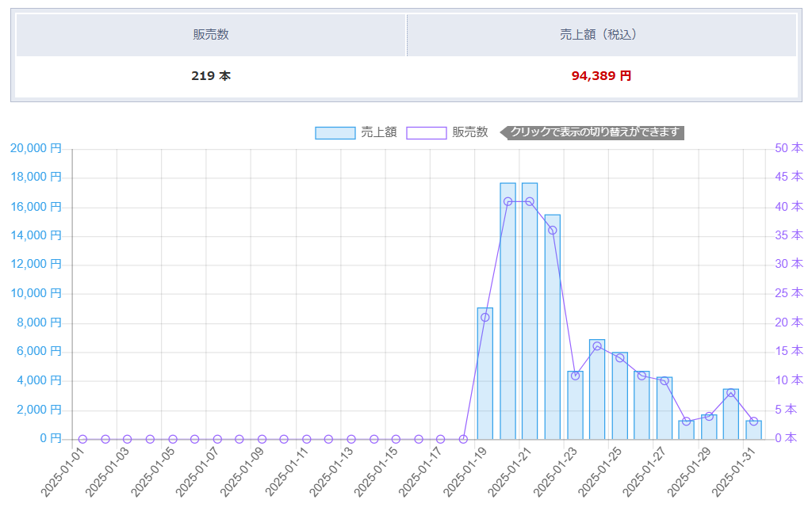Image resolution: width=812 pixels, height=519 pixels.
Task: Select the 2025-01-20 sales bar
Action: point(507,311)
